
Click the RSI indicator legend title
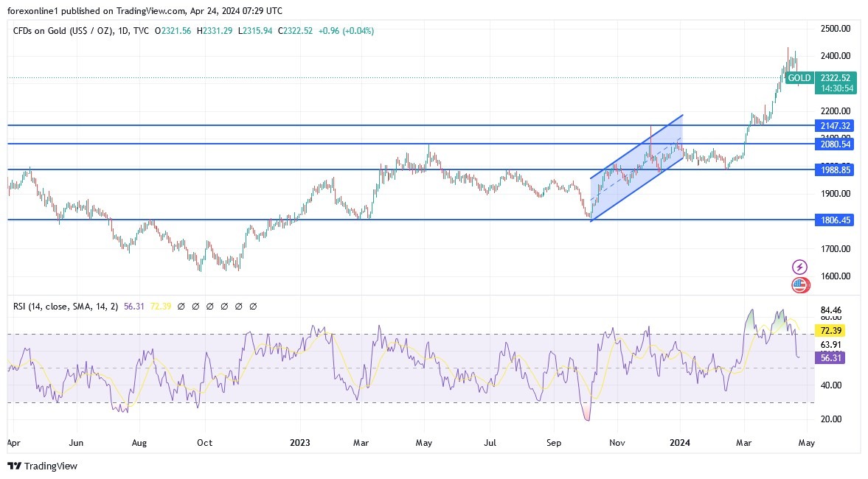pyautogui.click(x=66, y=307)
